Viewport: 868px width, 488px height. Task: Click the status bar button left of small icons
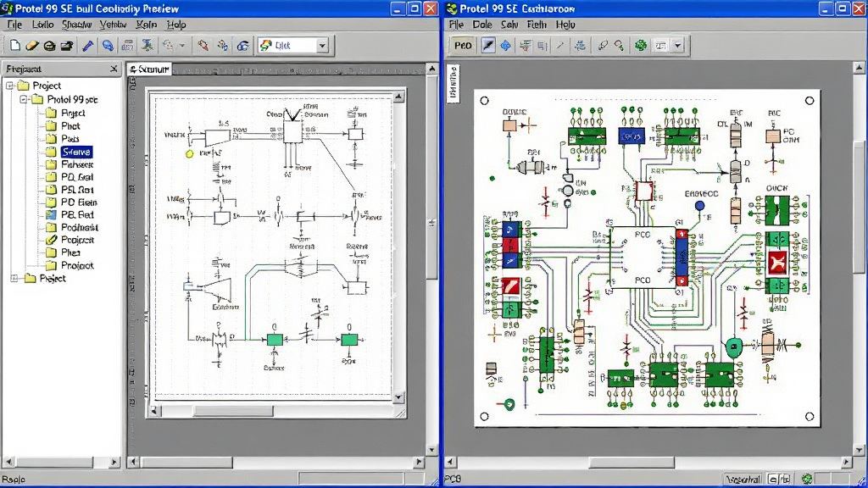(743, 479)
